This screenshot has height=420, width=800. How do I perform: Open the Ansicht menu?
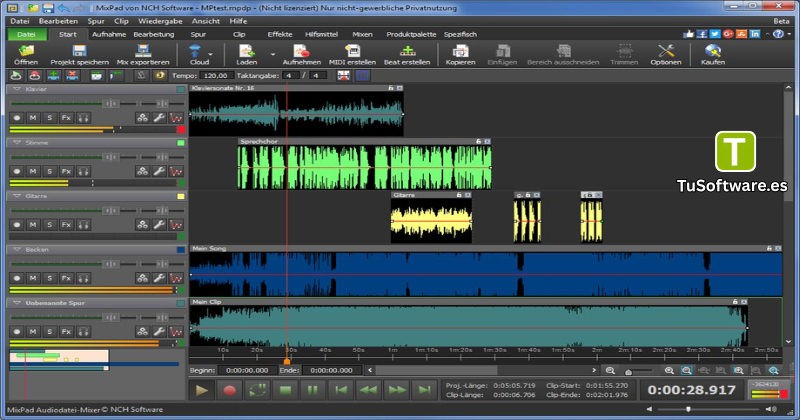(206, 21)
